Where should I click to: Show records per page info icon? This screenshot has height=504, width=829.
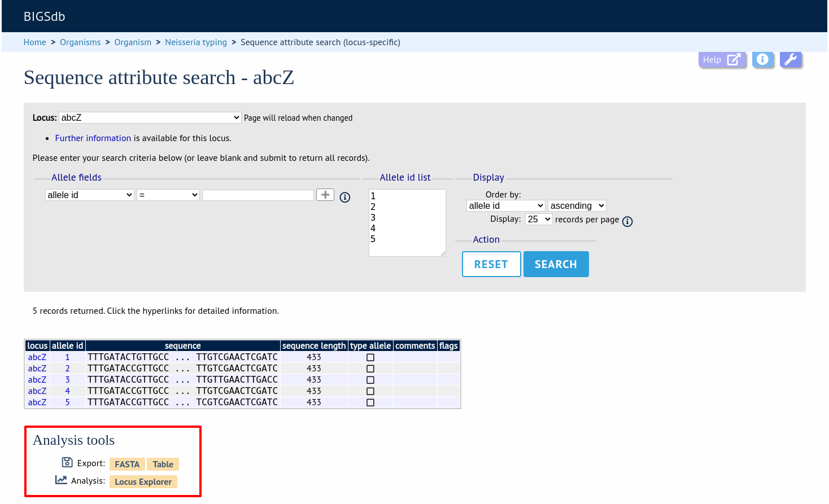[x=627, y=221]
